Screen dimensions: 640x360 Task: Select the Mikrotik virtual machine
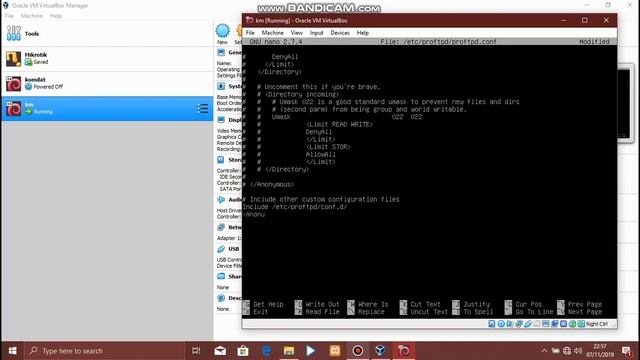107,59
